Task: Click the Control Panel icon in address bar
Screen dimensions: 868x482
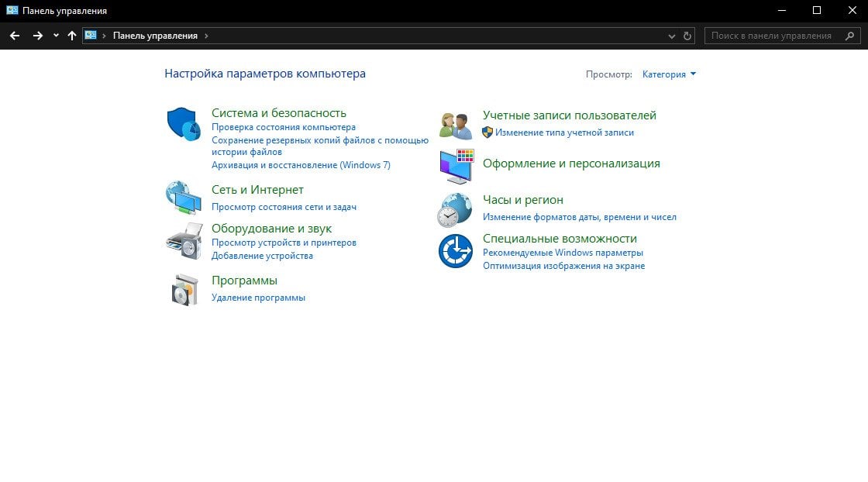Action: [x=91, y=36]
